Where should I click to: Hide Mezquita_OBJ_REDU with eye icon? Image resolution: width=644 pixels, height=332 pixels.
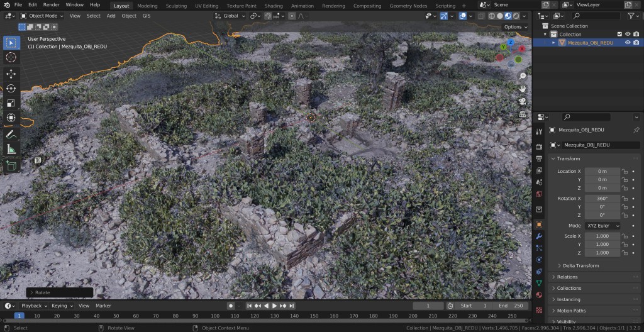[x=627, y=43]
